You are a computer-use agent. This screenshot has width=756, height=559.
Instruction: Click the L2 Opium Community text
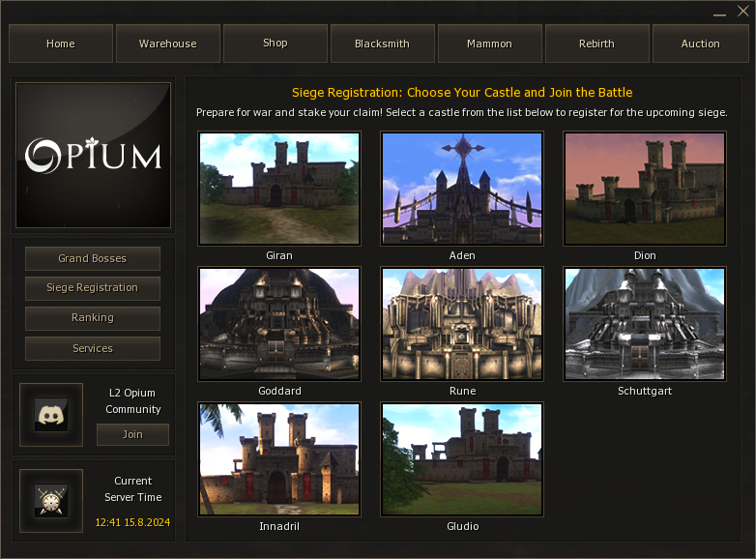[x=133, y=401]
